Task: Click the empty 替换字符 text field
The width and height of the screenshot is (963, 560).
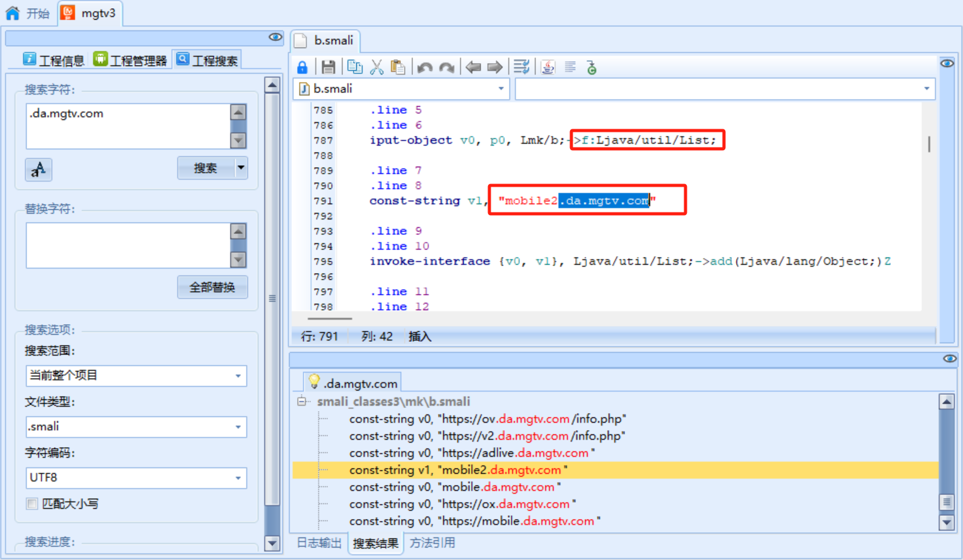Action: point(128,245)
